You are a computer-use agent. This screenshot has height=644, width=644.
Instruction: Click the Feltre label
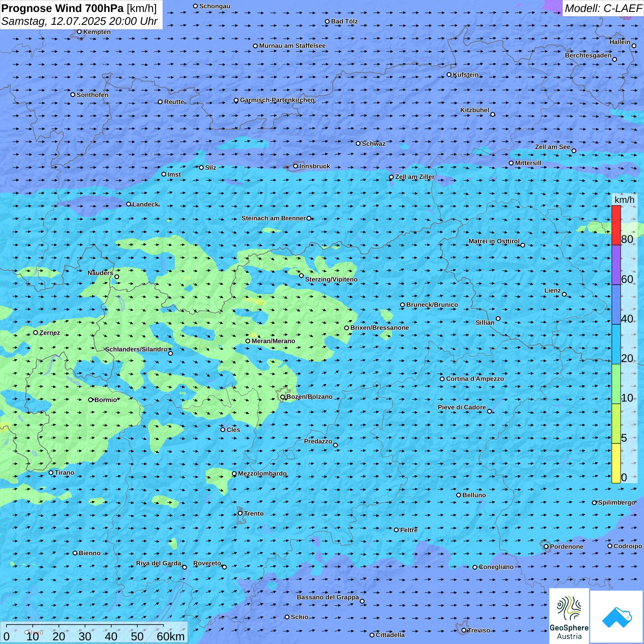(408, 530)
